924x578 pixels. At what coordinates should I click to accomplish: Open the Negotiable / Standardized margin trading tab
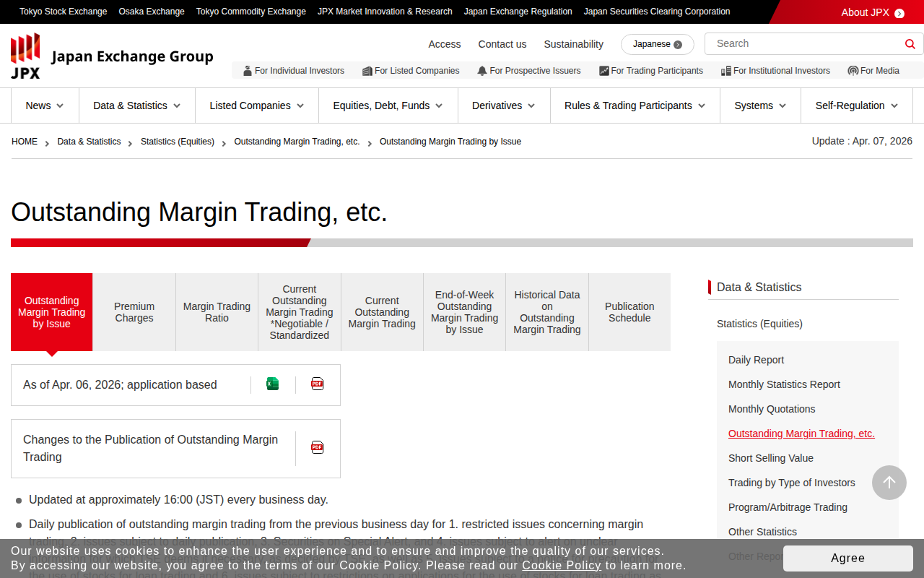(x=300, y=312)
